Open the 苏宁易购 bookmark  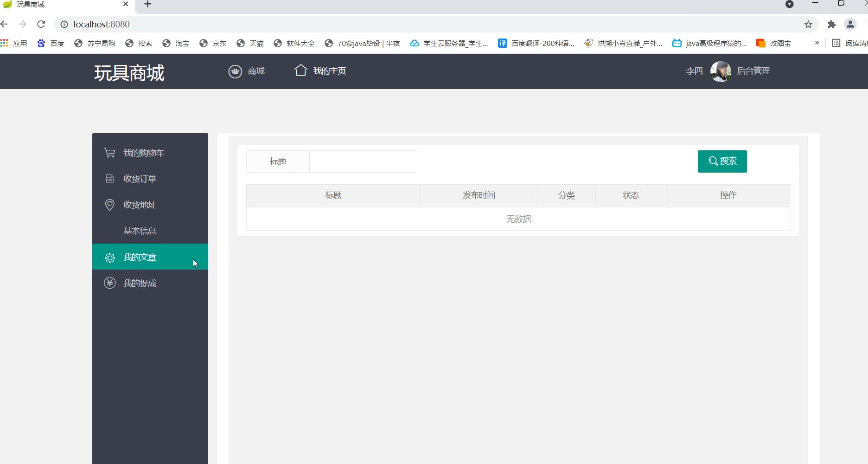click(95, 43)
